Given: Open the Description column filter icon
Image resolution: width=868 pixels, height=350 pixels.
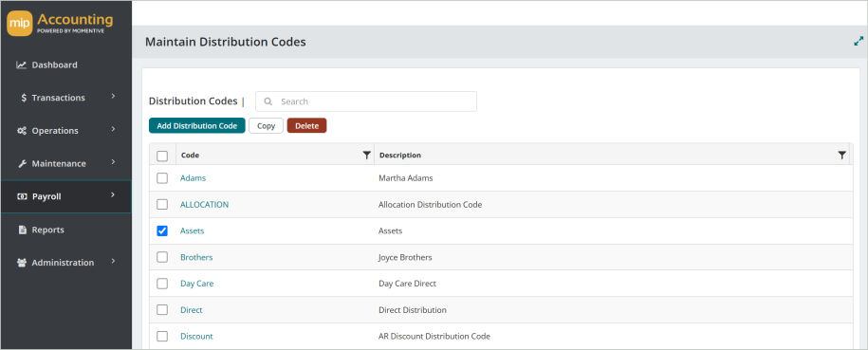Looking at the screenshot, I should [842, 156].
